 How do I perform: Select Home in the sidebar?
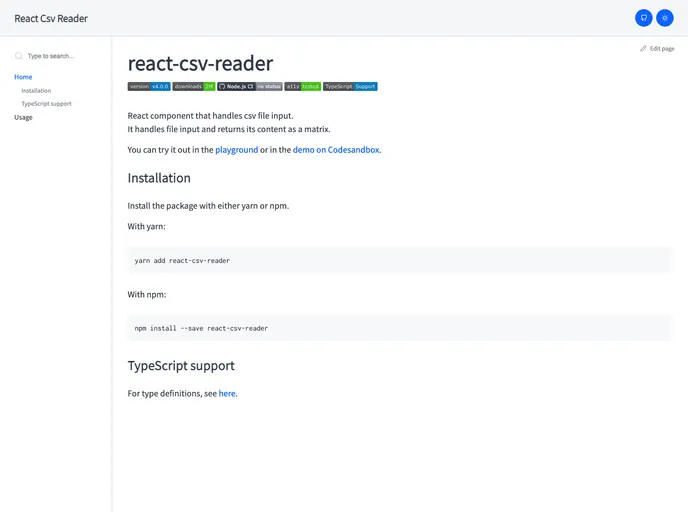tap(23, 77)
